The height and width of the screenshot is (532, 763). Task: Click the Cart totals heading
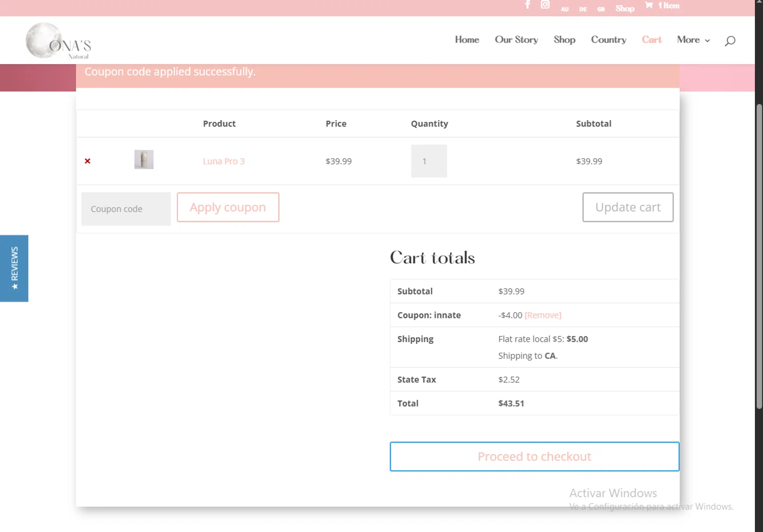point(432,258)
